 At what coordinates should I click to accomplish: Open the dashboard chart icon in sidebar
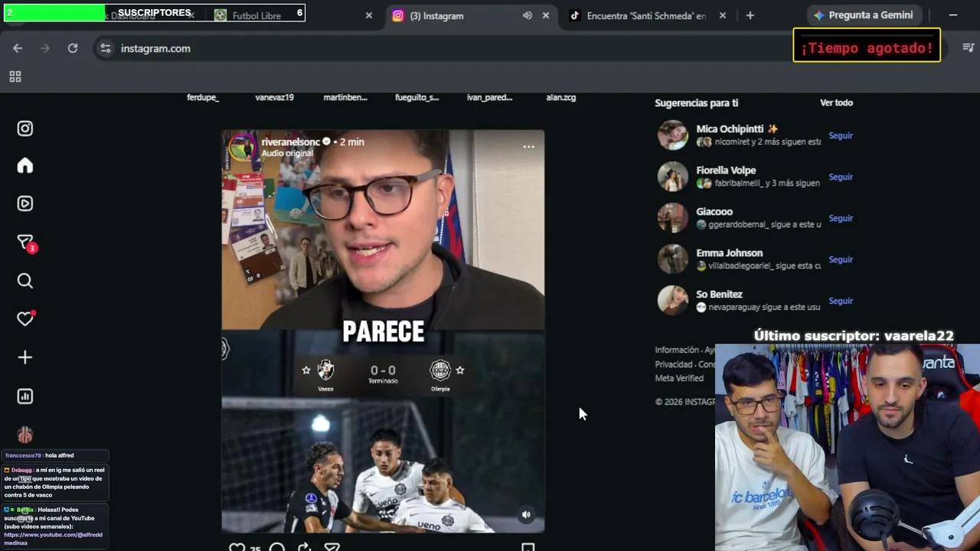click(x=25, y=396)
